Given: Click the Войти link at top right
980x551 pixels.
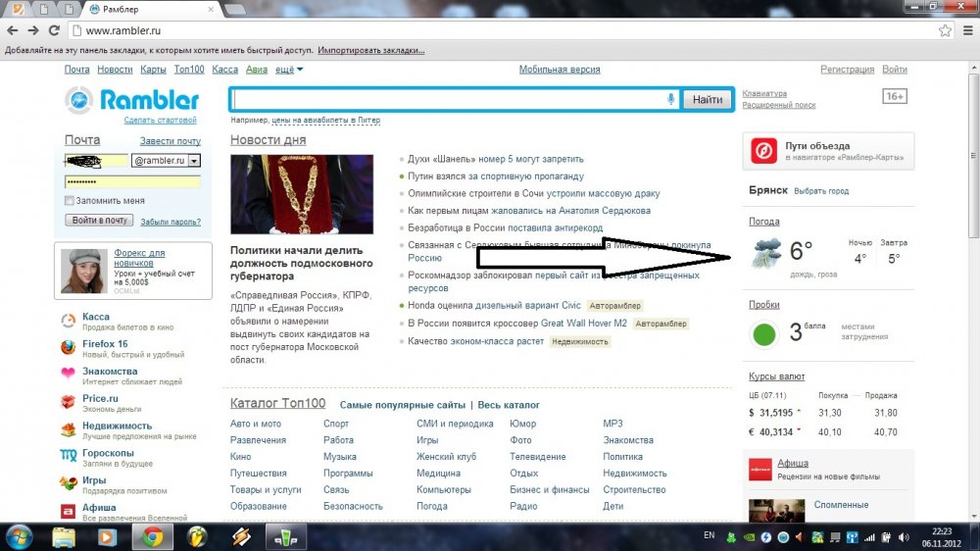Looking at the screenshot, I should click(x=895, y=70).
